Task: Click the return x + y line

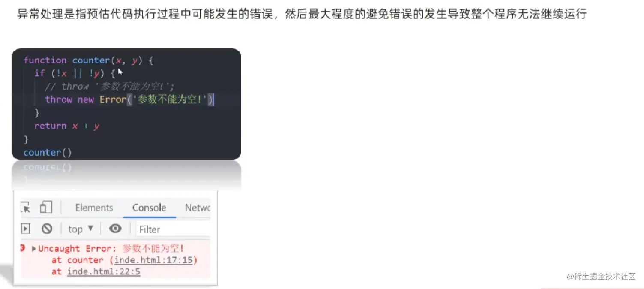Action: [x=67, y=126]
